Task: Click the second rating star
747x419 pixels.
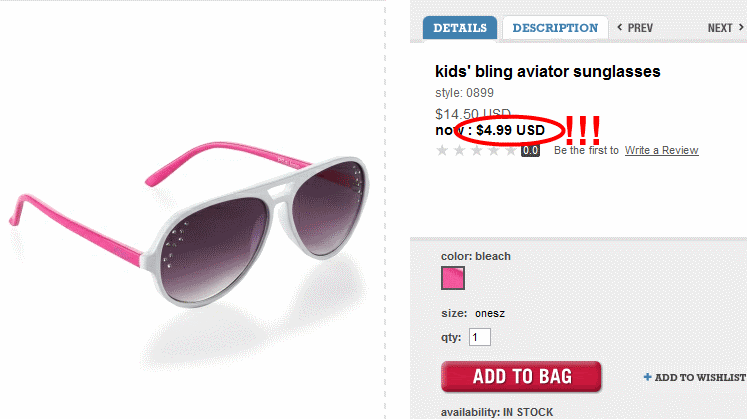Action: click(x=460, y=151)
